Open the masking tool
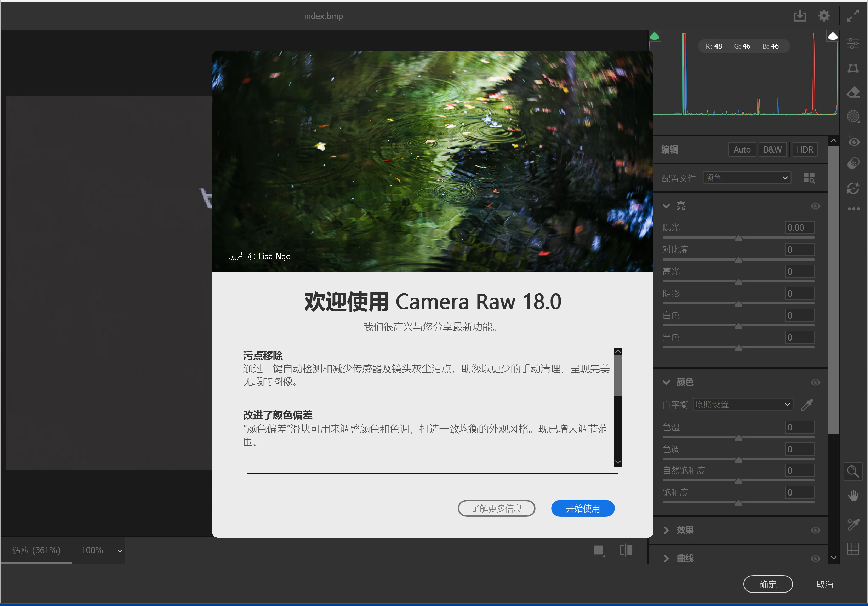This screenshot has height=606, width=868. coord(853,116)
